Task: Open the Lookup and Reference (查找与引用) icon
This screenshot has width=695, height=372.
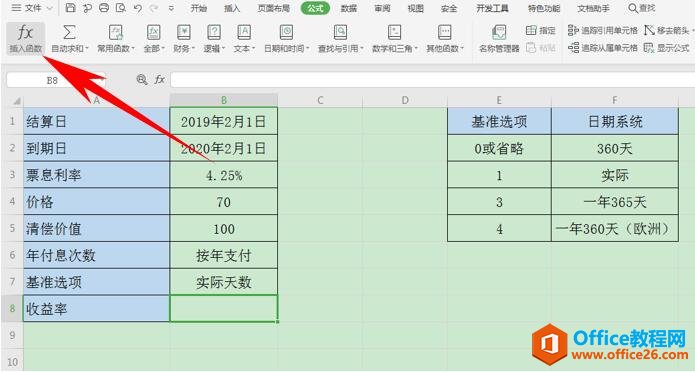Action: click(340, 32)
